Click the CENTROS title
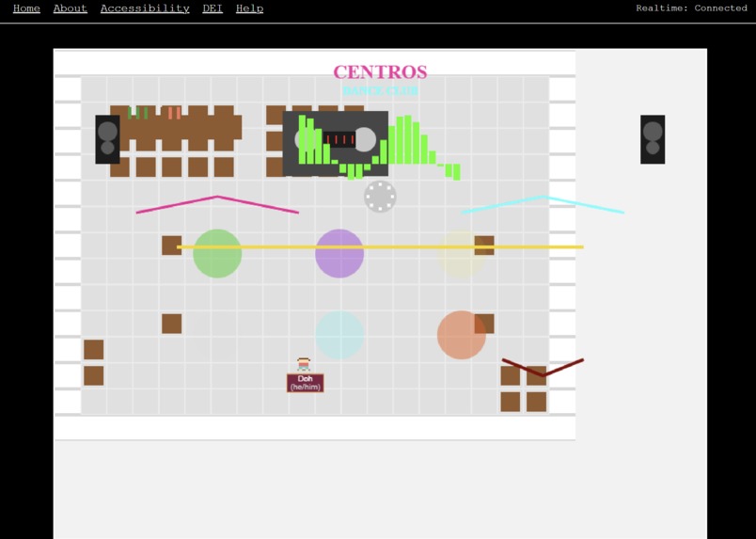Image resolution: width=756 pixels, height=539 pixels. (x=380, y=72)
